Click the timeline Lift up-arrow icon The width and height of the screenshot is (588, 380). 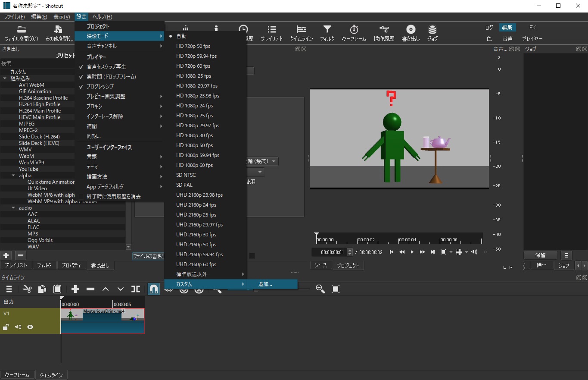point(106,289)
